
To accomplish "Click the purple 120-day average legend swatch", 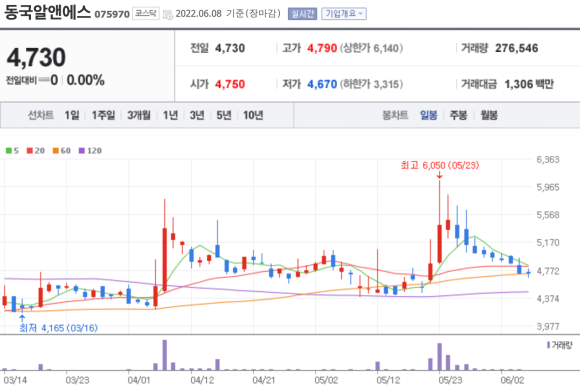I will coord(82,151).
